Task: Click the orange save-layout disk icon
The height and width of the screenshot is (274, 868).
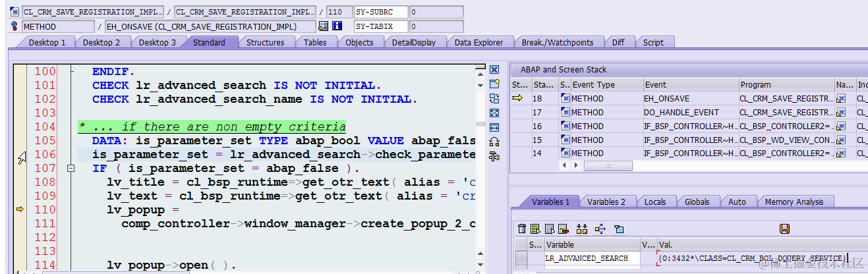Action: pyautogui.click(x=784, y=229)
